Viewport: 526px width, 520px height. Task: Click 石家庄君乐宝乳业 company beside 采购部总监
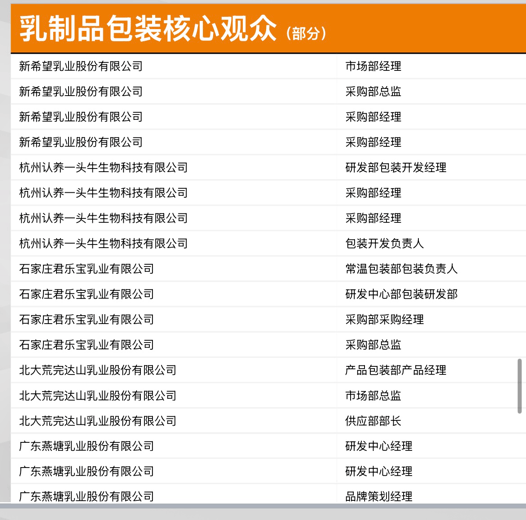pos(87,345)
